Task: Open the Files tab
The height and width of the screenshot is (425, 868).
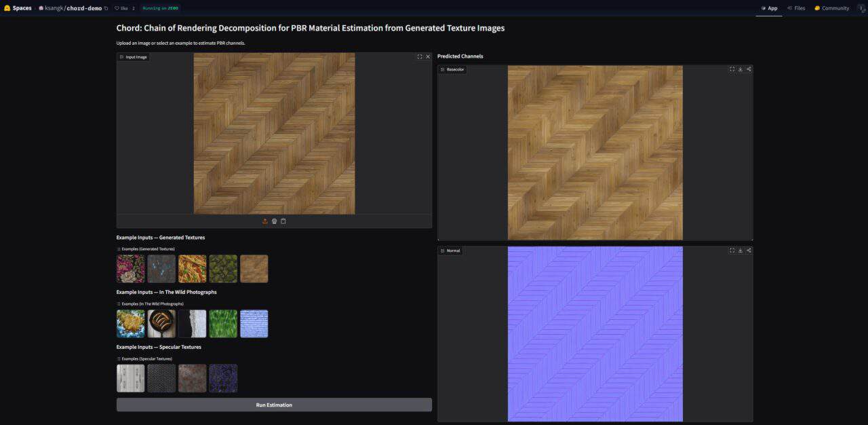Action: point(796,8)
